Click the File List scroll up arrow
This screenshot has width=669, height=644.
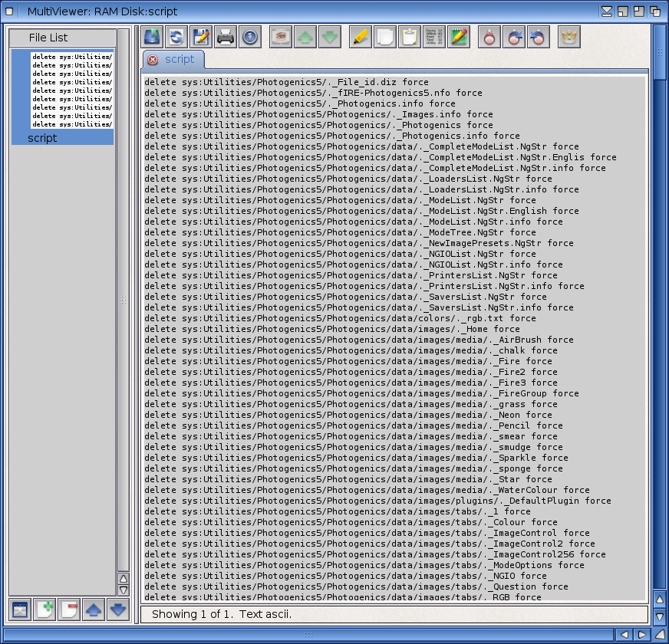[124, 579]
